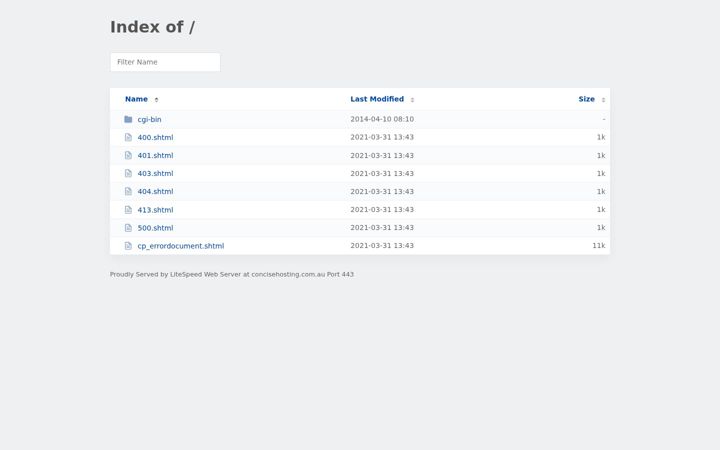Open the 404.shtml file link
720x450 pixels.
[x=155, y=191]
